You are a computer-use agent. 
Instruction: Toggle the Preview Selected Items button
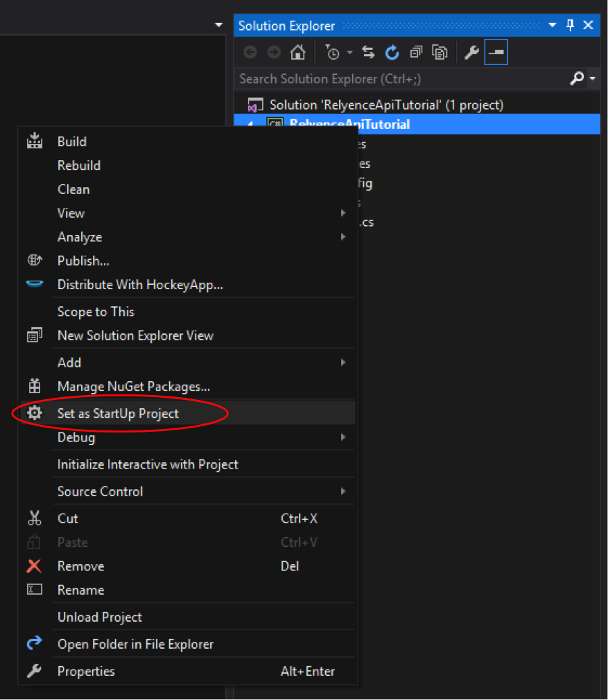click(496, 53)
